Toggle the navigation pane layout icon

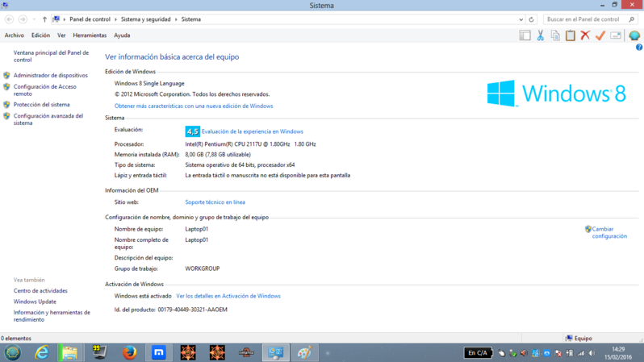click(x=525, y=35)
